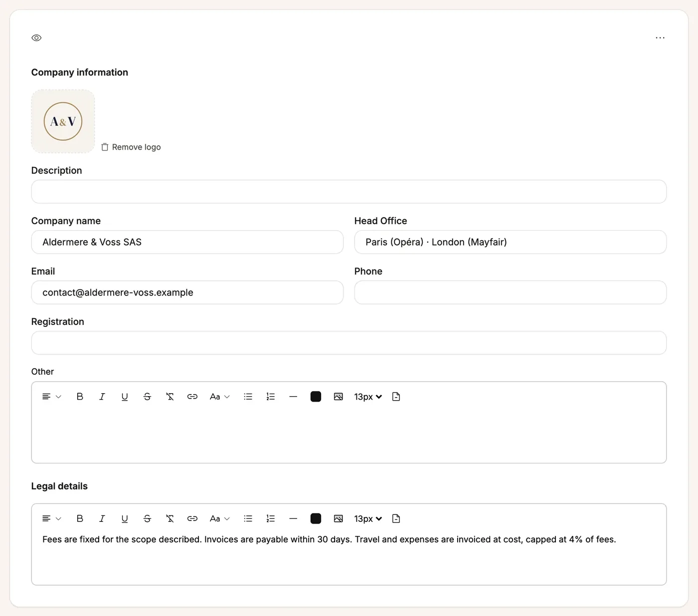Insert a link in the Legal details editor
The width and height of the screenshot is (698, 616).
pos(192,519)
